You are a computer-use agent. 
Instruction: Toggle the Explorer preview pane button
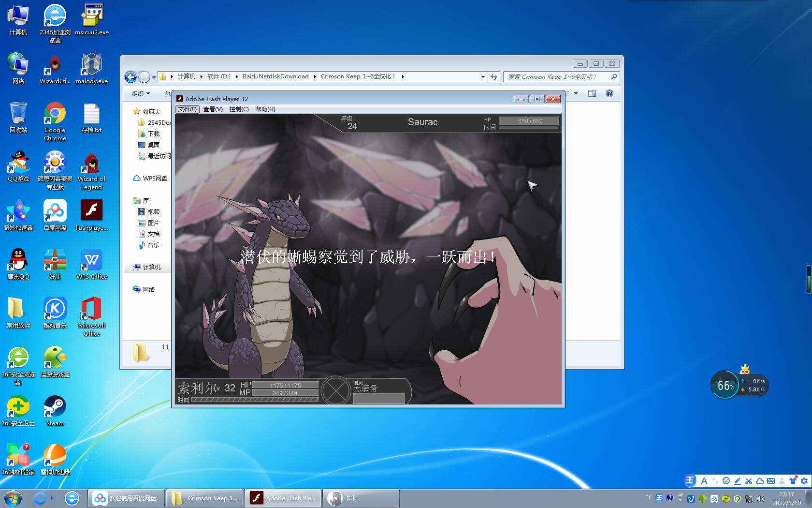pyautogui.click(x=592, y=93)
